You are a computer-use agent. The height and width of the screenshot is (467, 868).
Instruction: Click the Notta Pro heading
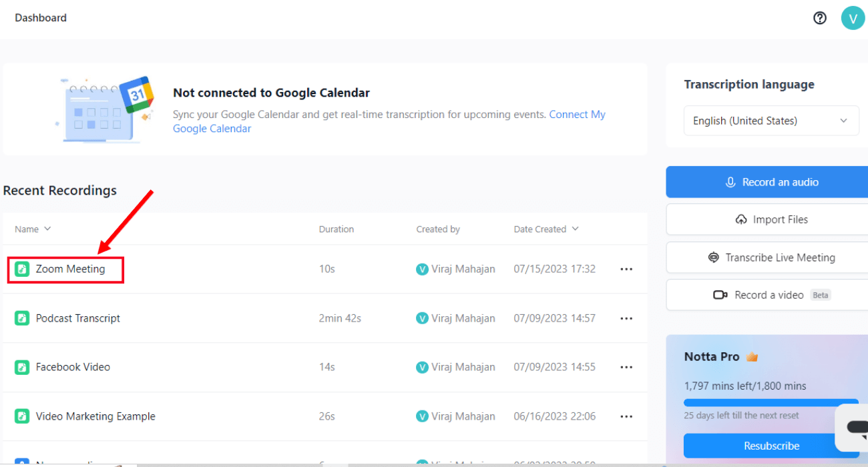(x=712, y=357)
